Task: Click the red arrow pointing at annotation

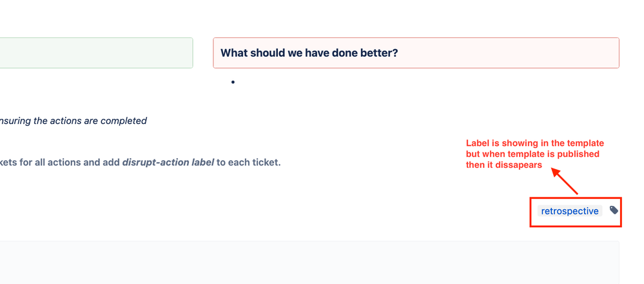Action: 565,181
